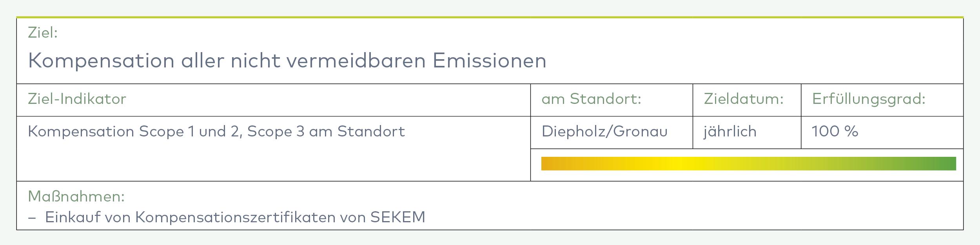
Task: Click the "Diepholz/Gronau" location cell
Action: click(604, 131)
